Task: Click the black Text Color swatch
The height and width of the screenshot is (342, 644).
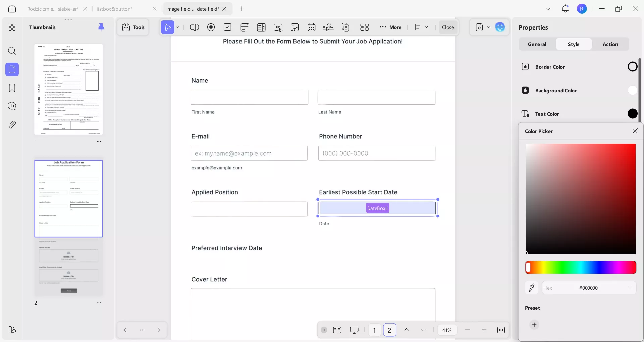Action: click(632, 114)
